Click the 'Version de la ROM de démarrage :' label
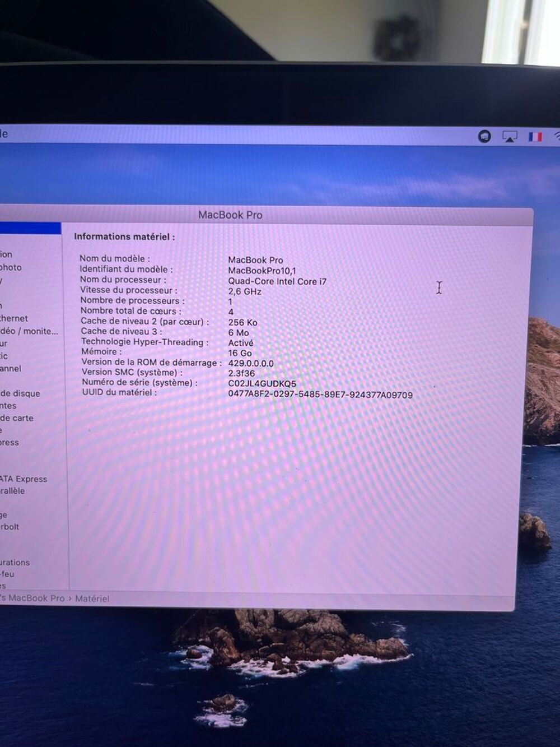 coord(152,363)
